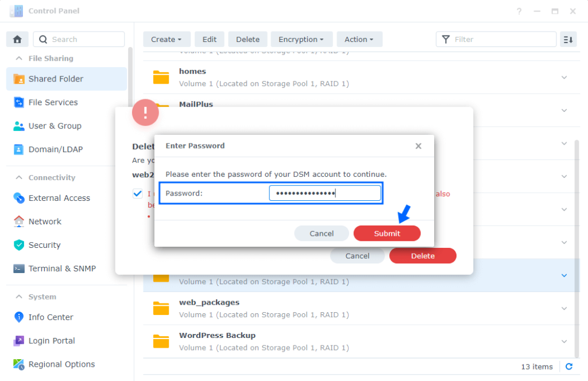Expand the Encryption dropdown
The image size is (588, 381).
[301, 39]
